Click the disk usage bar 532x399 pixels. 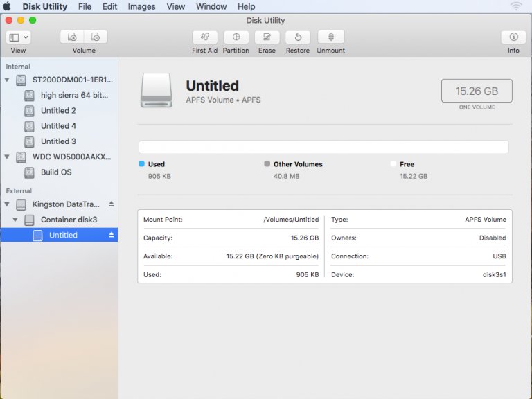tap(323, 147)
